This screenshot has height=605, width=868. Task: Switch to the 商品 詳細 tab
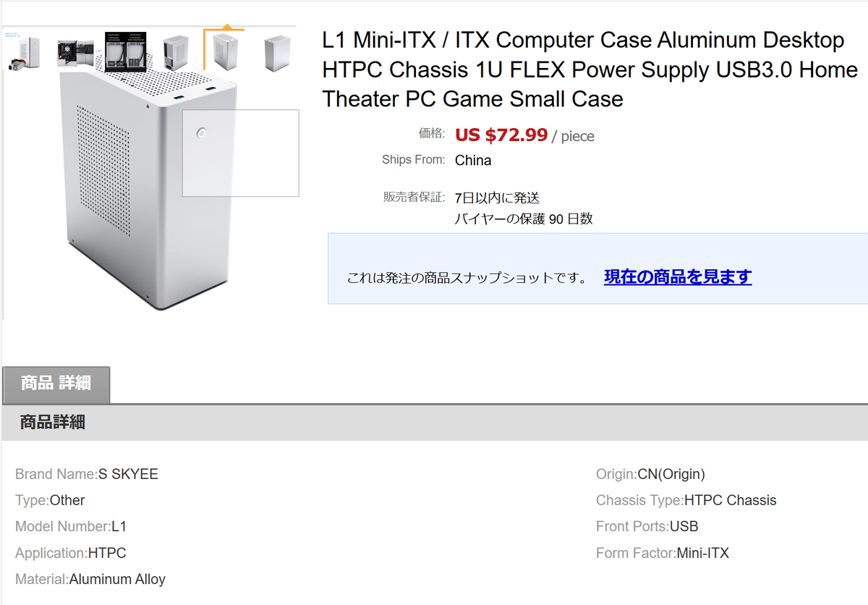coord(56,384)
